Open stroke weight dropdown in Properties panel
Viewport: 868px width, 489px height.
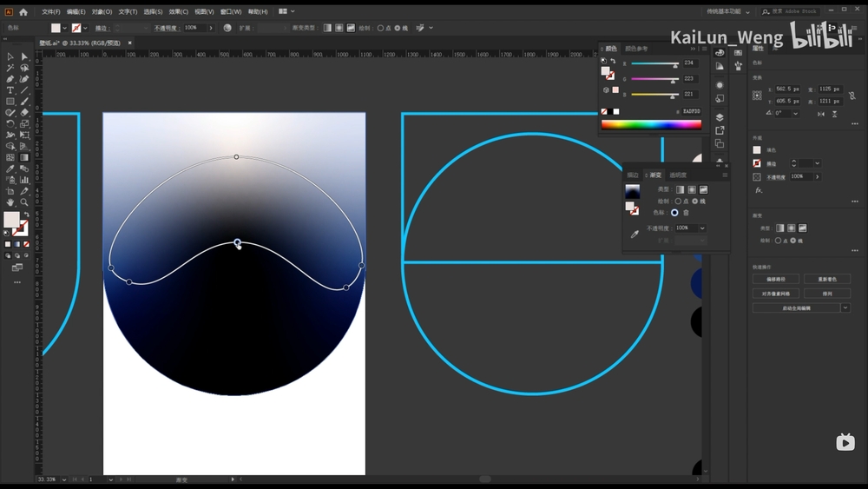[x=817, y=163]
